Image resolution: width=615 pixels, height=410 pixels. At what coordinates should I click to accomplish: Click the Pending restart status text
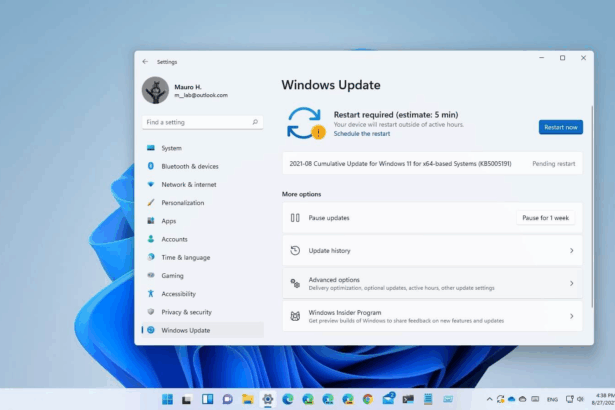(x=553, y=164)
